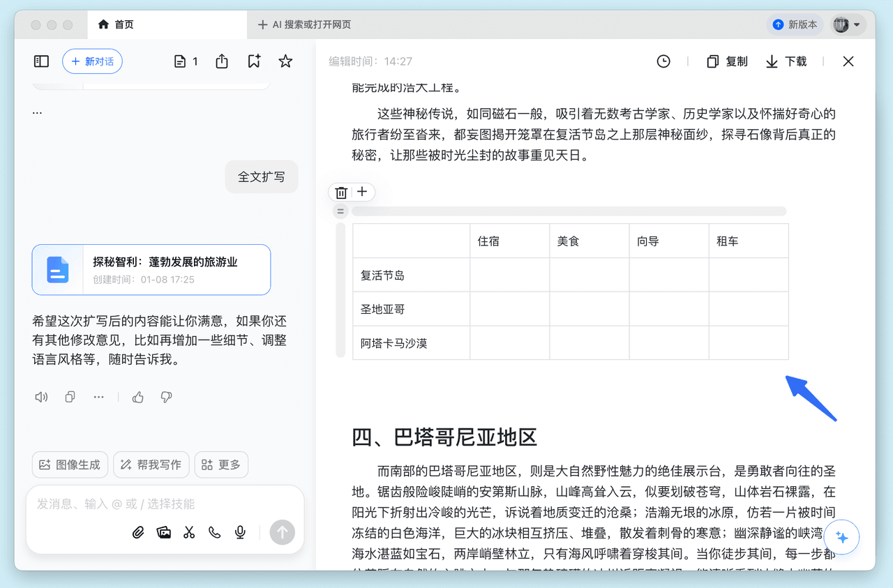Add table element with plus icon

coord(362,192)
